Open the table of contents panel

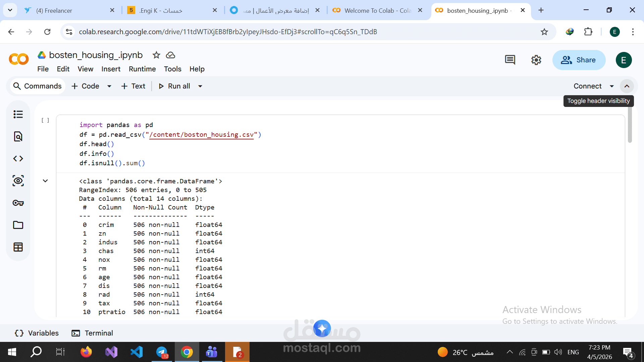18,114
